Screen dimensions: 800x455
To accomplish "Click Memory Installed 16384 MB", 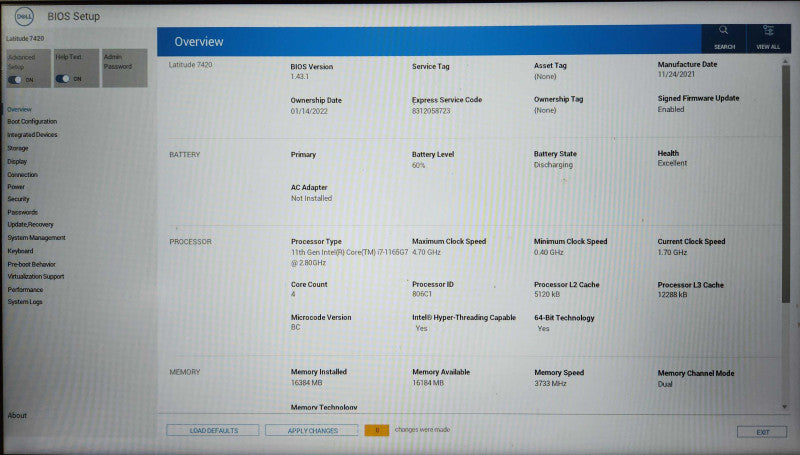I will (307, 383).
